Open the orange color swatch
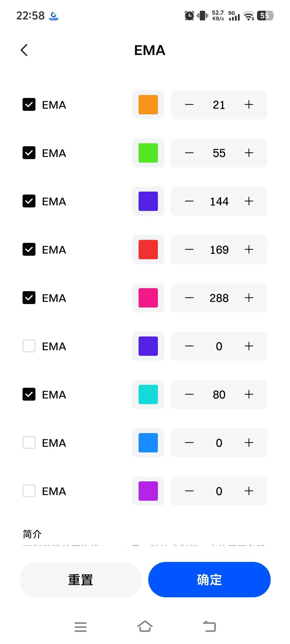 (148, 105)
